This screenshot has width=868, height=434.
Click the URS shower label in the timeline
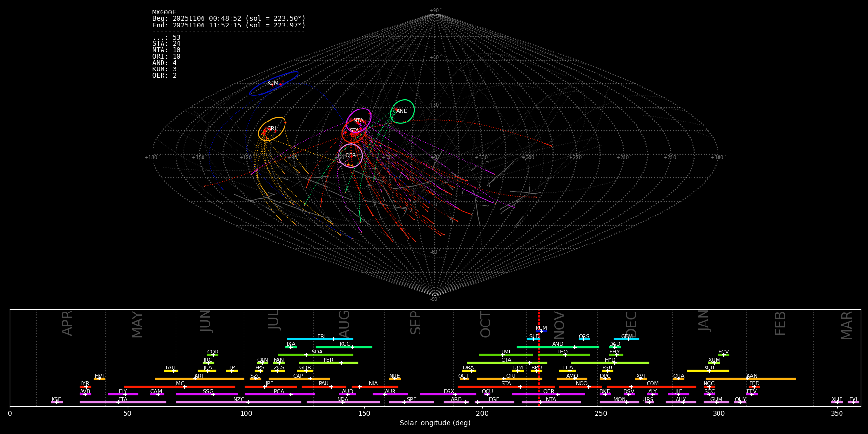pos(648,400)
